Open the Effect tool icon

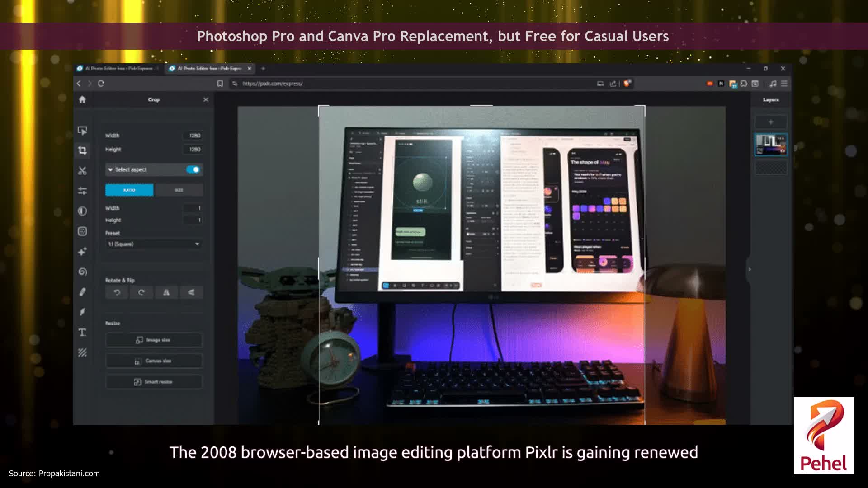(x=82, y=231)
